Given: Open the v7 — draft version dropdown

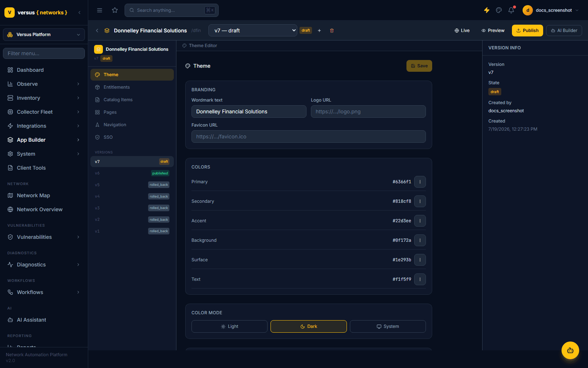Looking at the screenshot, I should pyautogui.click(x=253, y=31).
